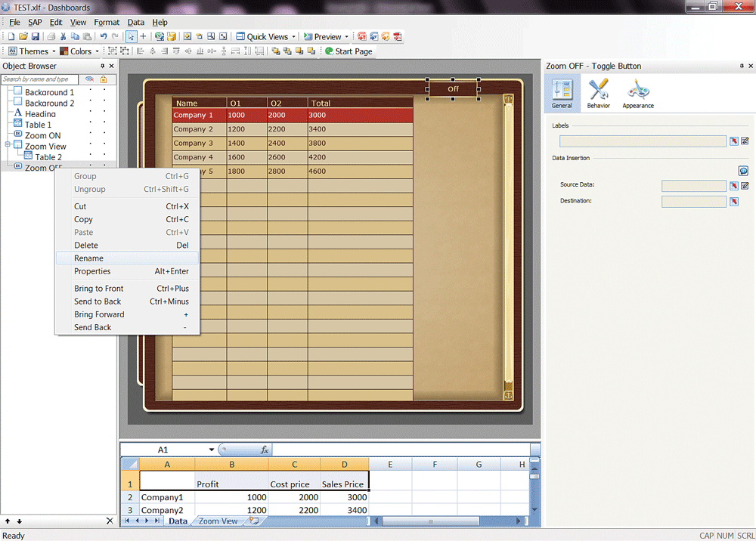Open the Themes dropdown
The height and width of the screenshot is (541, 756).
(x=29, y=51)
